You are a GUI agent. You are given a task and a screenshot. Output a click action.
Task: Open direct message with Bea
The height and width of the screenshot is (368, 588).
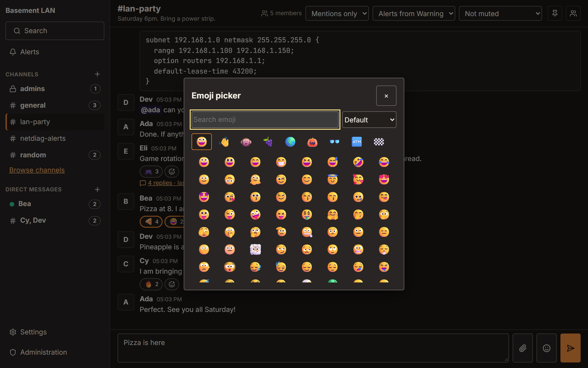pyautogui.click(x=55, y=204)
